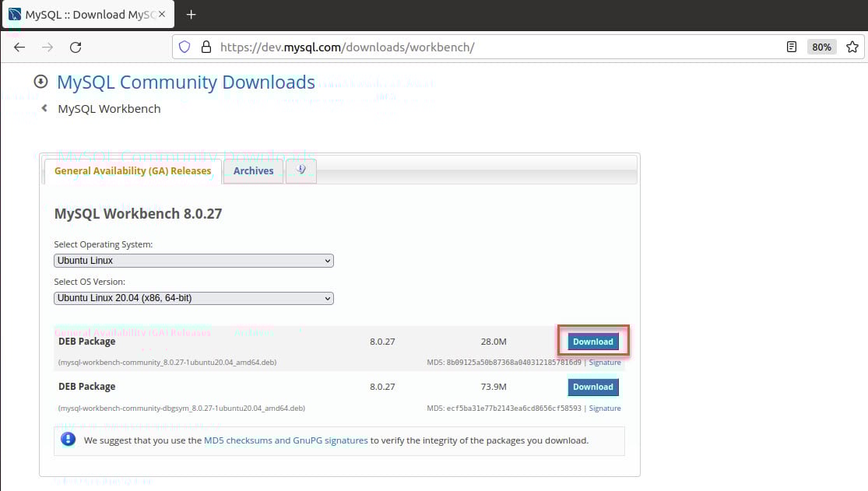Click the 73.9M size value
The image size is (868, 491).
pos(494,387)
